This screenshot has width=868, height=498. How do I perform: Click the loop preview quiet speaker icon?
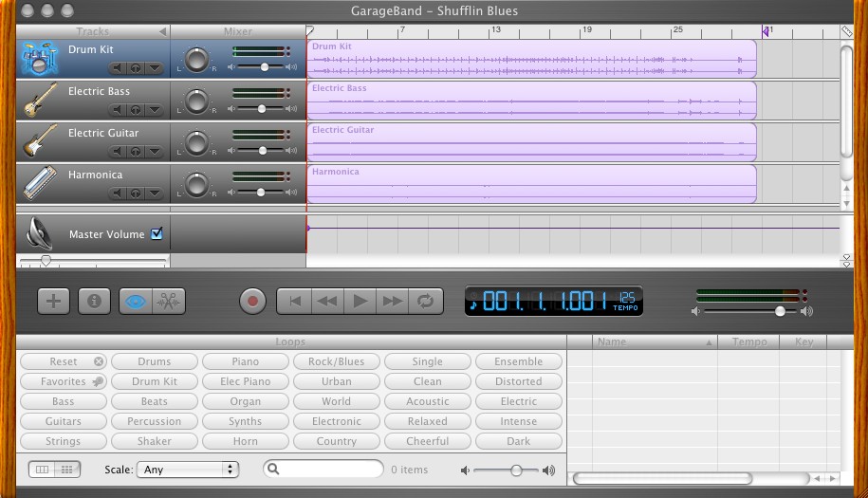(465, 470)
